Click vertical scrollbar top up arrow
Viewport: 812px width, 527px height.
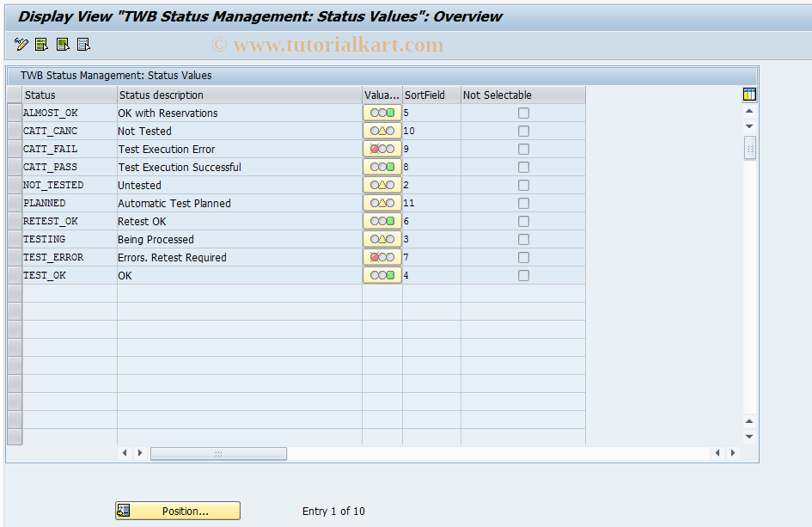749,112
